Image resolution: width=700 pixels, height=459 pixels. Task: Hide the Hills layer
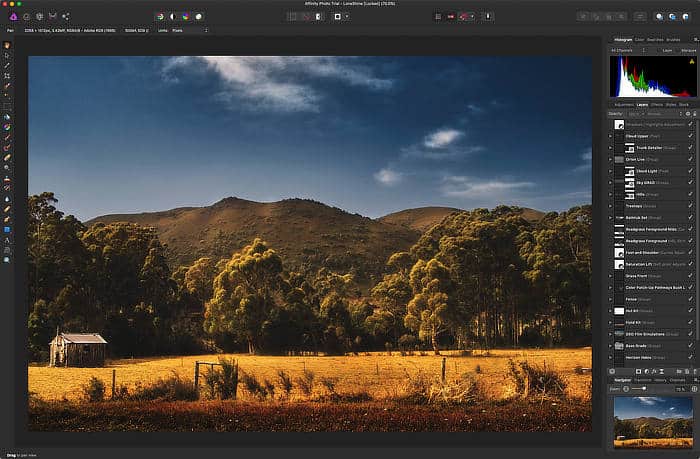(x=691, y=194)
